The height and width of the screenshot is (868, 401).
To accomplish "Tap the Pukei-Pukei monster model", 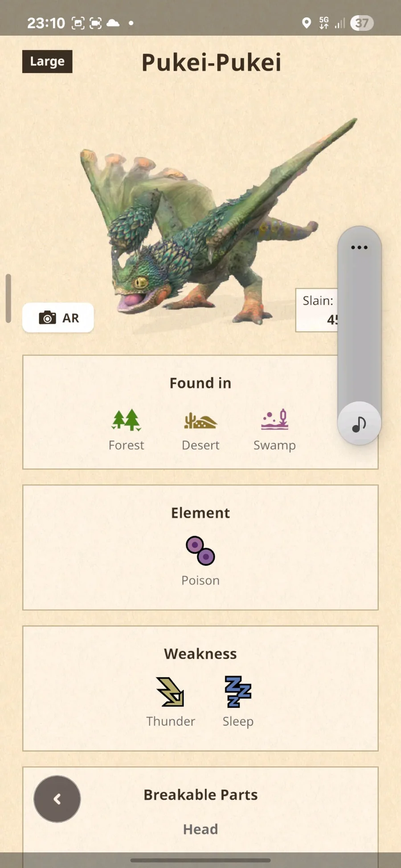I will click(214, 223).
